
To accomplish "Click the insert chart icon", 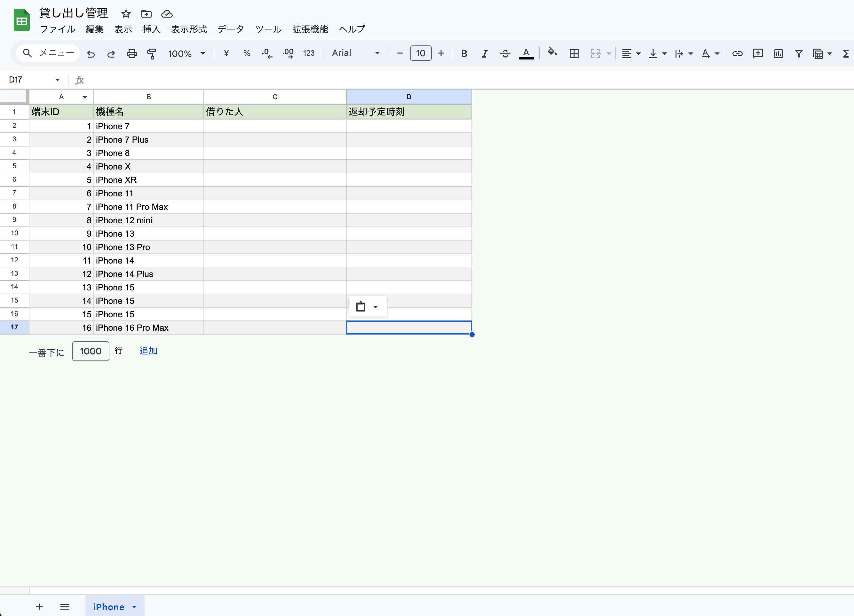I will (x=778, y=54).
